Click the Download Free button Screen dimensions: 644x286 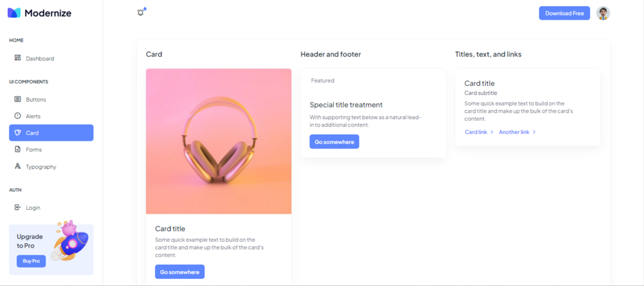point(565,13)
